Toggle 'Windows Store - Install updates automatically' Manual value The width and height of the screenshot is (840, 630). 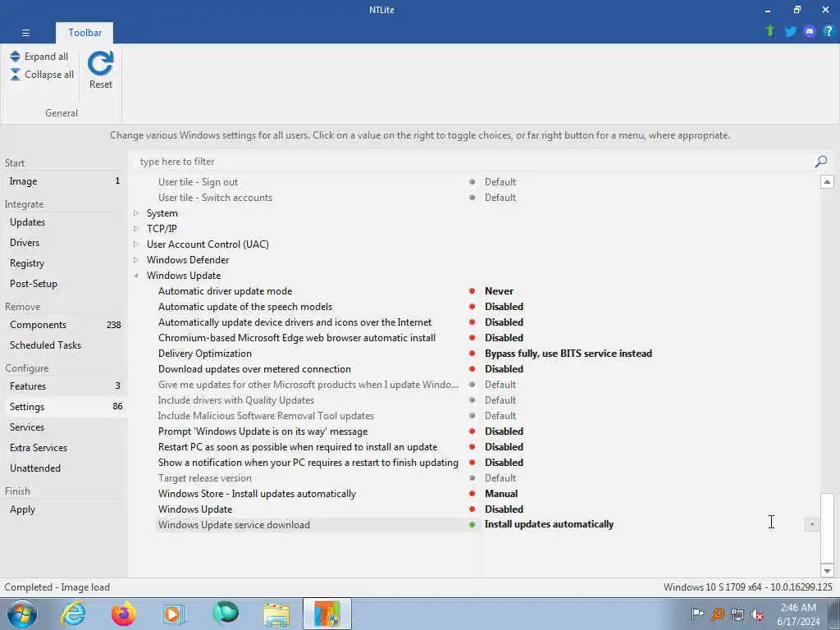(x=501, y=493)
